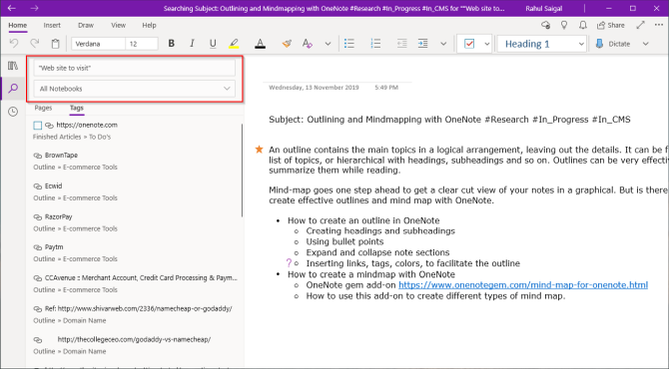Open the Home ribbon tab
This screenshot has height=369, width=669.
17,25
